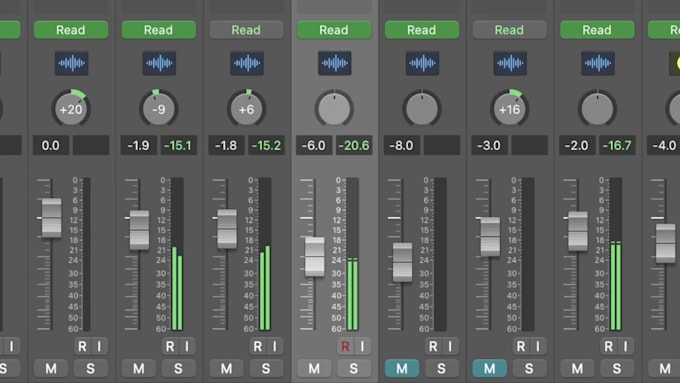Mute the -6.0 channel
The image size is (680, 383).
(314, 368)
